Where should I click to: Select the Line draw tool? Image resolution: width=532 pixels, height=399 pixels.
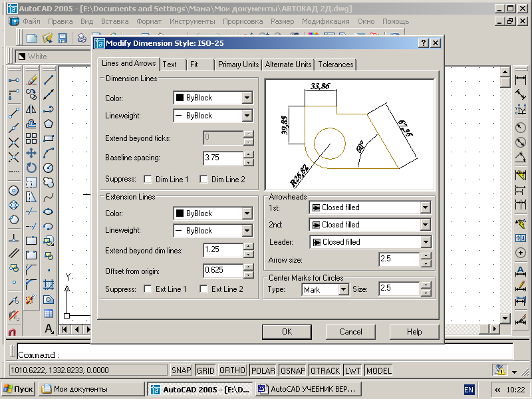point(49,80)
